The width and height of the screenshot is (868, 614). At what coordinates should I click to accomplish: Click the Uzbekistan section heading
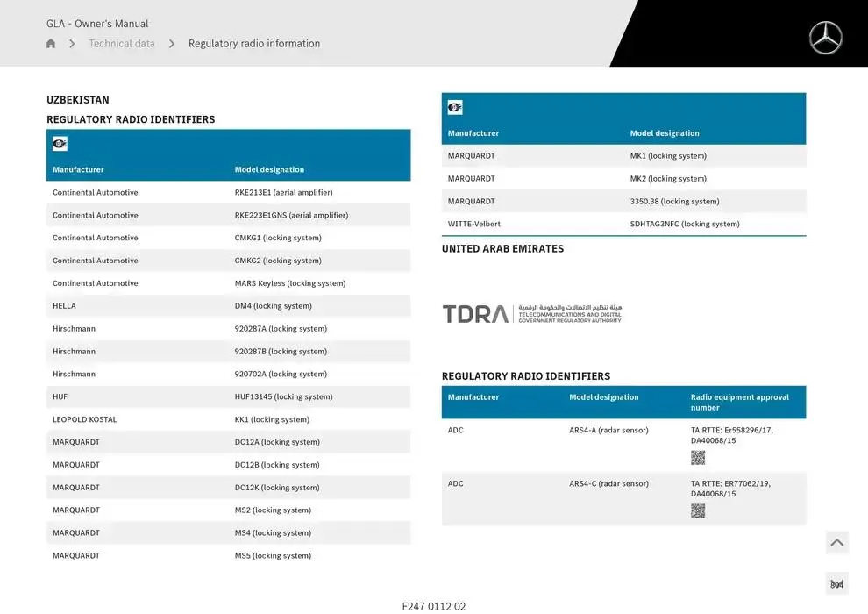pyautogui.click(x=78, y=100)
